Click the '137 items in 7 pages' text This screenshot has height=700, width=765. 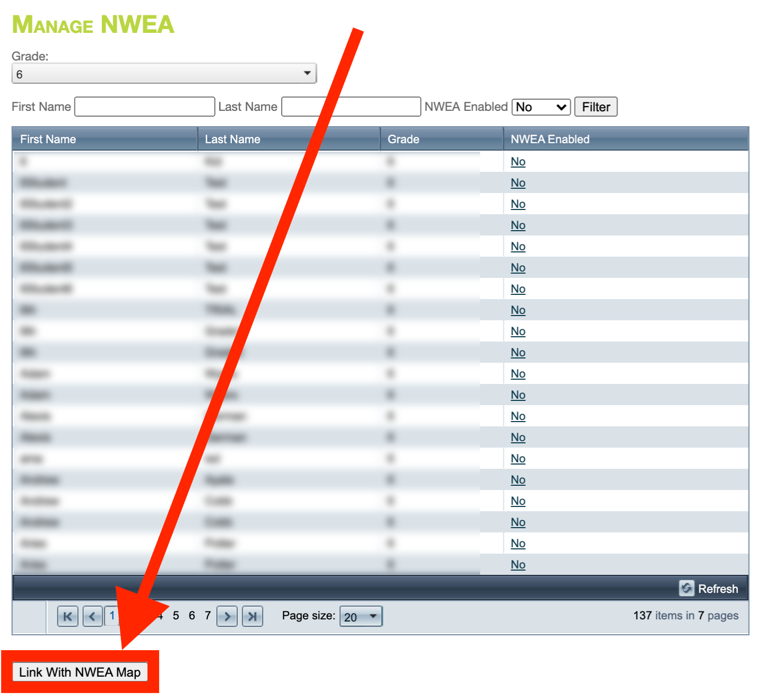coord(685,616)
